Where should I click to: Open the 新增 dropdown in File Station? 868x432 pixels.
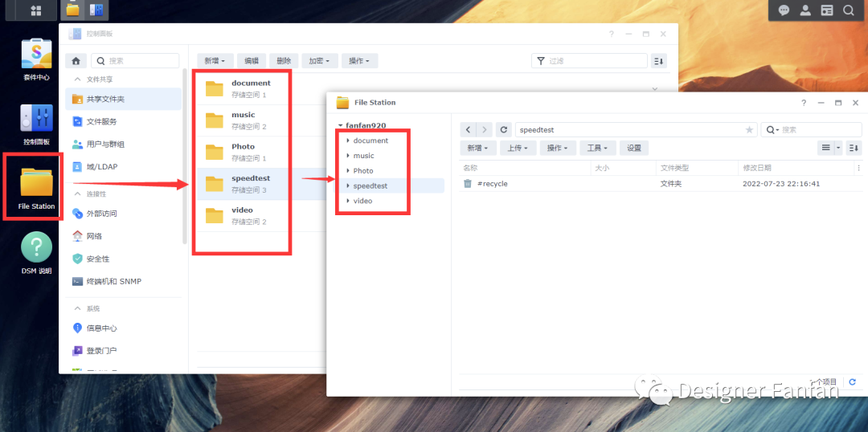point(477,148)
